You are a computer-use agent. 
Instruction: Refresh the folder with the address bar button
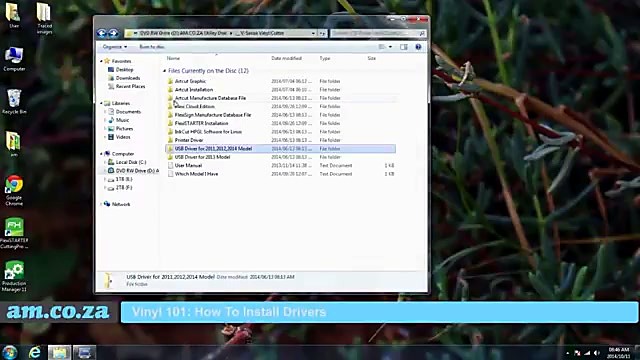coord(322,33)
